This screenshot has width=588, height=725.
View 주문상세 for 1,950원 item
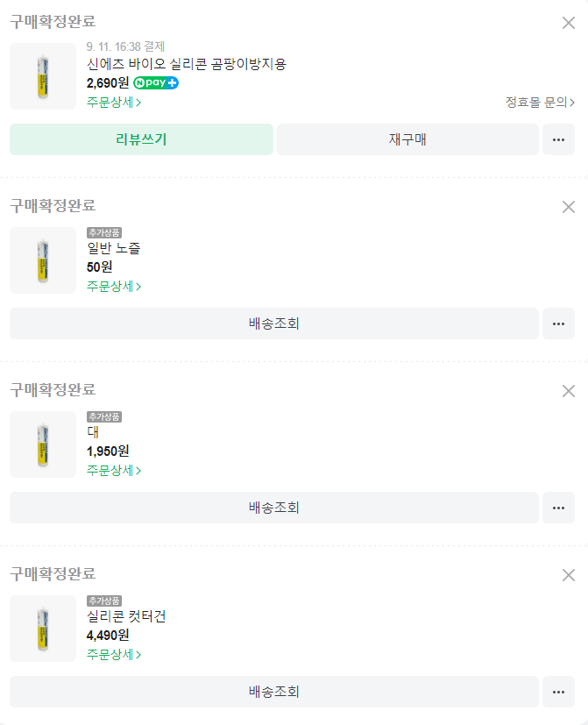click(114, 471)
